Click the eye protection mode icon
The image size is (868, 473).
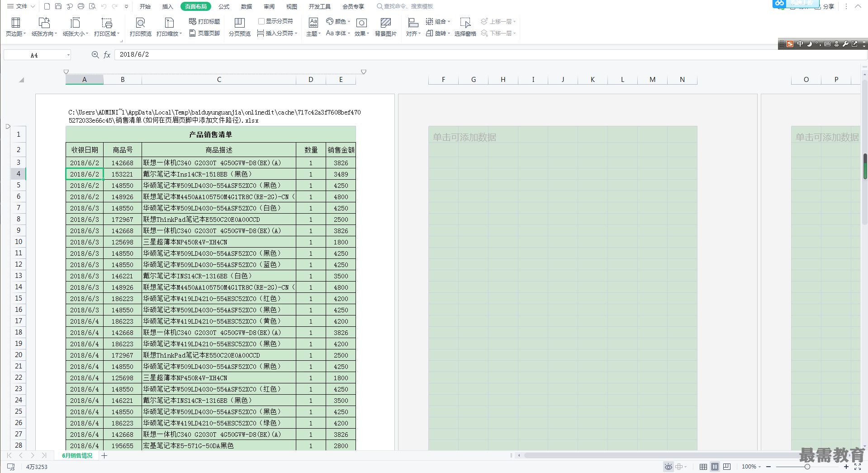tap(668, 467)
